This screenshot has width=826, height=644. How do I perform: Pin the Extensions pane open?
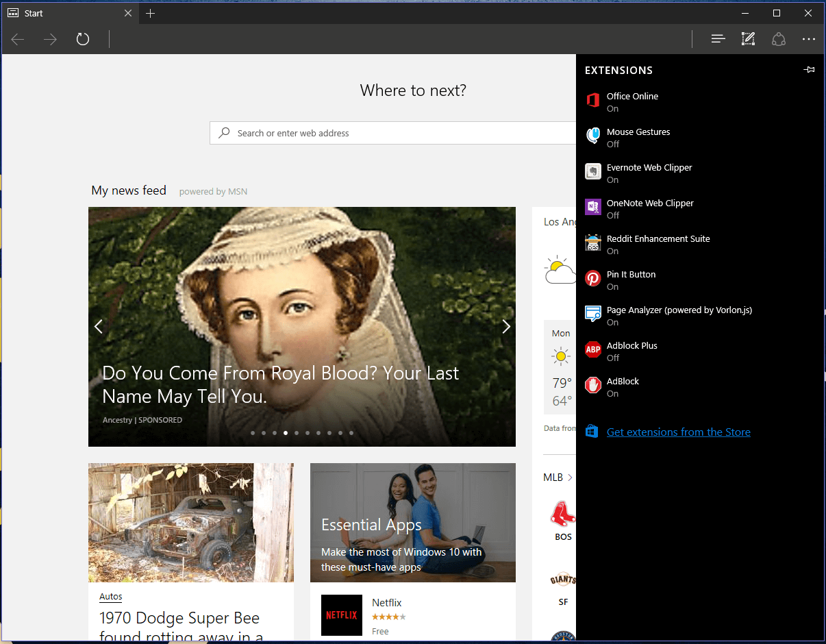pos(809,70)
